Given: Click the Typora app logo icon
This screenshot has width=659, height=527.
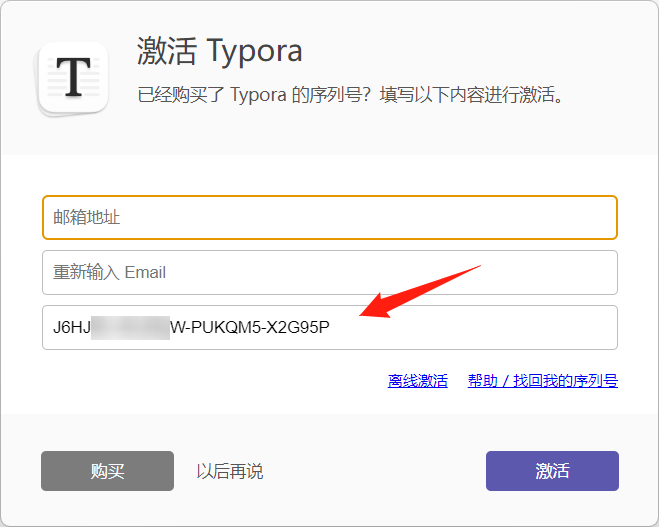Looking at the screenshot, I should click(x=72, y=79).
